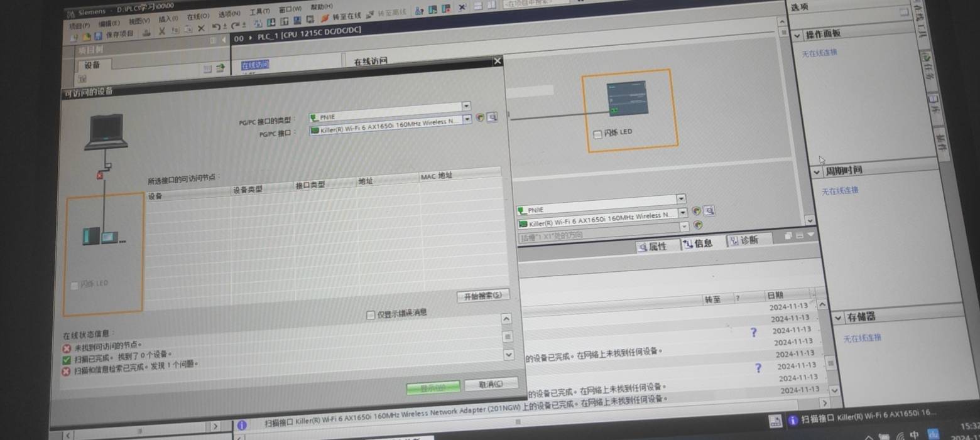Click scroll up arrow of online status list
980x440 pixels.
click(506, 319)
